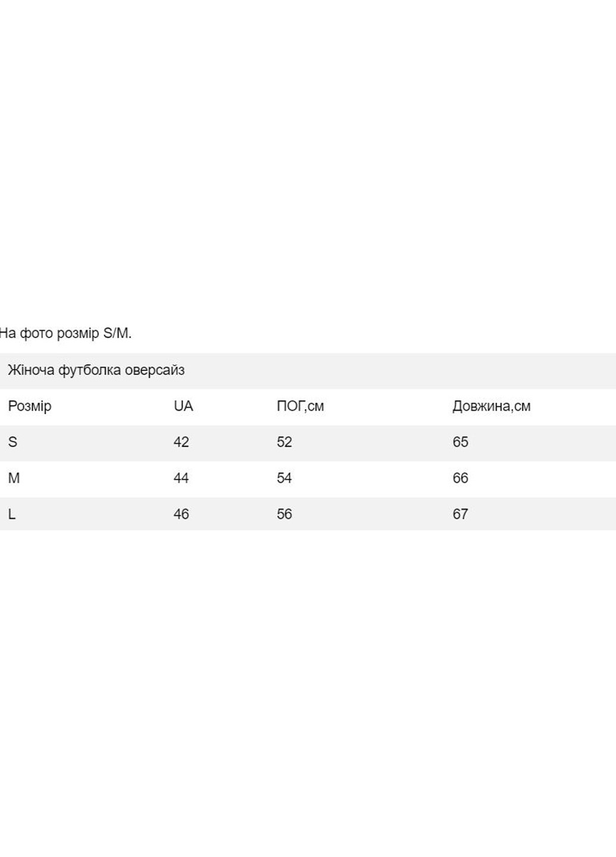The width and height of the screenshot is (616, 857).
Task: Select the 'ПОГ,см' column header
Action: click(300, 406)
